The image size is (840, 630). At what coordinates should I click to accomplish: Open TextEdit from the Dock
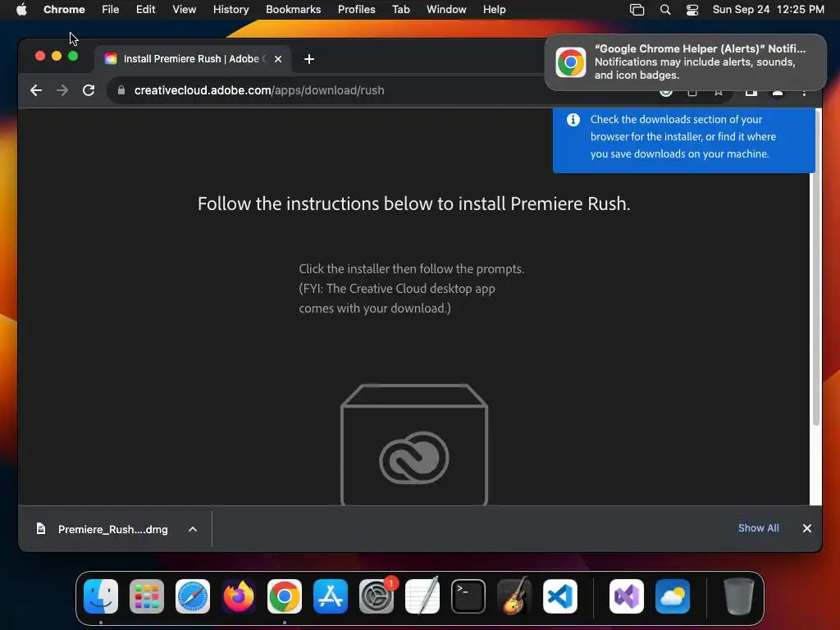tap(422, 596)
